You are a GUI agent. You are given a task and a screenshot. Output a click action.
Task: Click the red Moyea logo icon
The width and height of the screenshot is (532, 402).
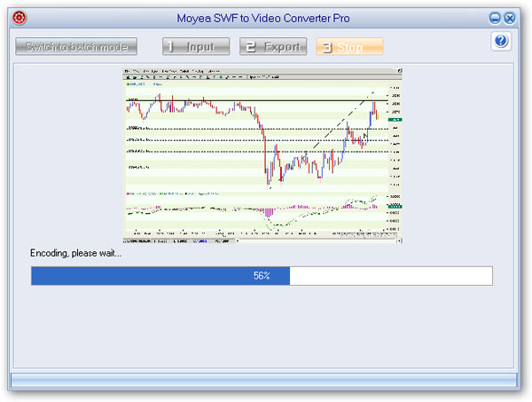point(20,18)
